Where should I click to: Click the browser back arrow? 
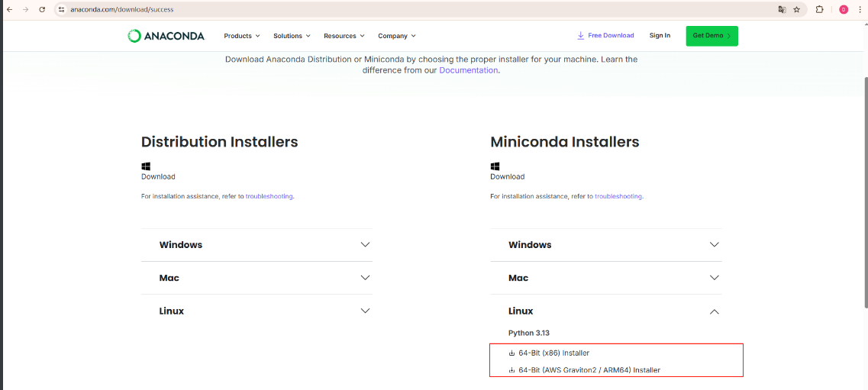coord(9,9)
